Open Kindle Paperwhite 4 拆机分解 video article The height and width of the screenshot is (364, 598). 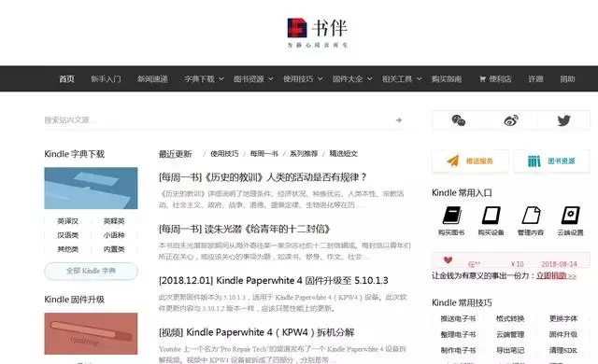256,332
